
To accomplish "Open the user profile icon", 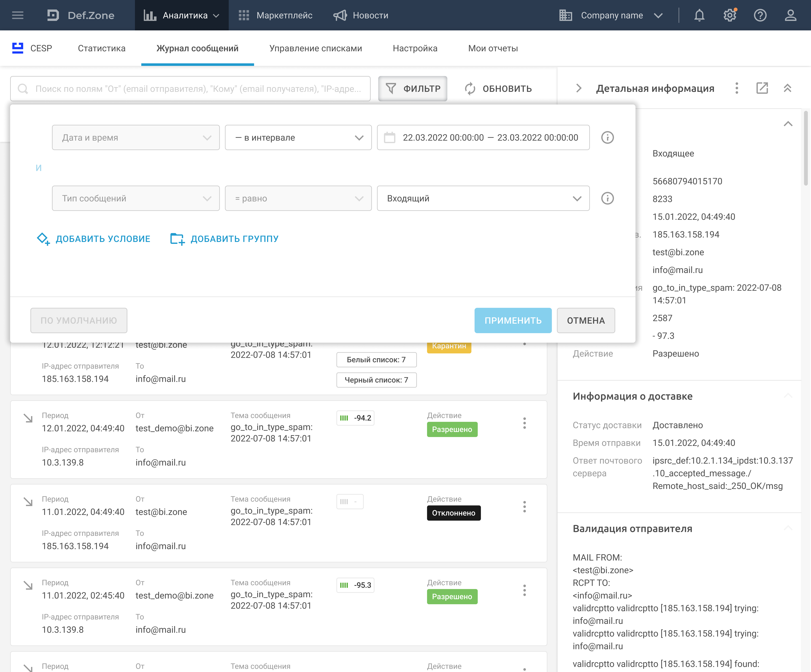I will pos(791,16).
